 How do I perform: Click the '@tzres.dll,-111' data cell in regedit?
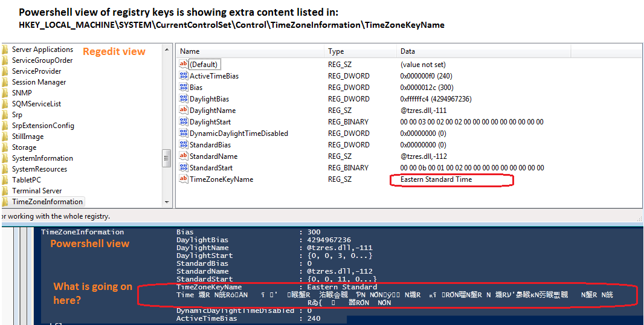(x=423, y=111)
